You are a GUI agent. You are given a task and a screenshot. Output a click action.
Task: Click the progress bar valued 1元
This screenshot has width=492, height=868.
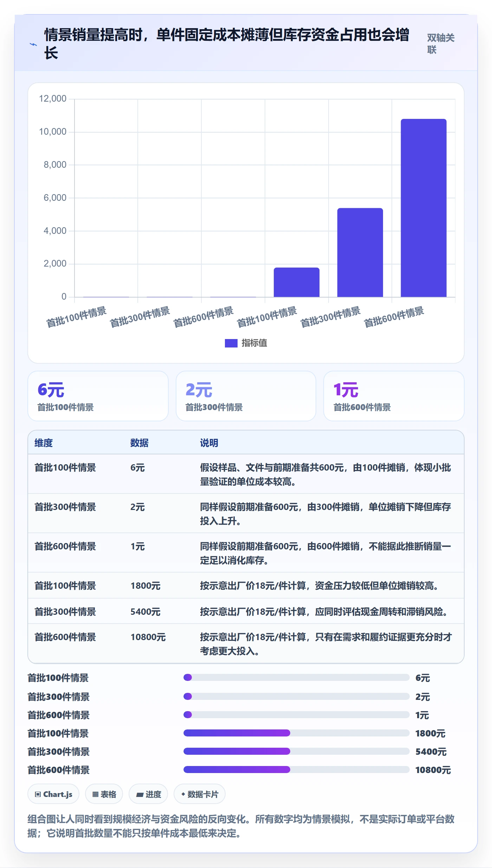296,715
